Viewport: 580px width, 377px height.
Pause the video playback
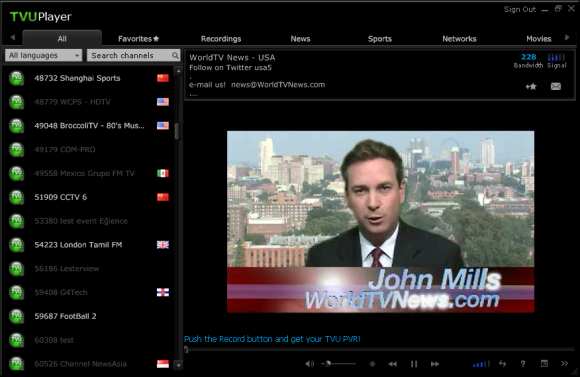point(414,364)
